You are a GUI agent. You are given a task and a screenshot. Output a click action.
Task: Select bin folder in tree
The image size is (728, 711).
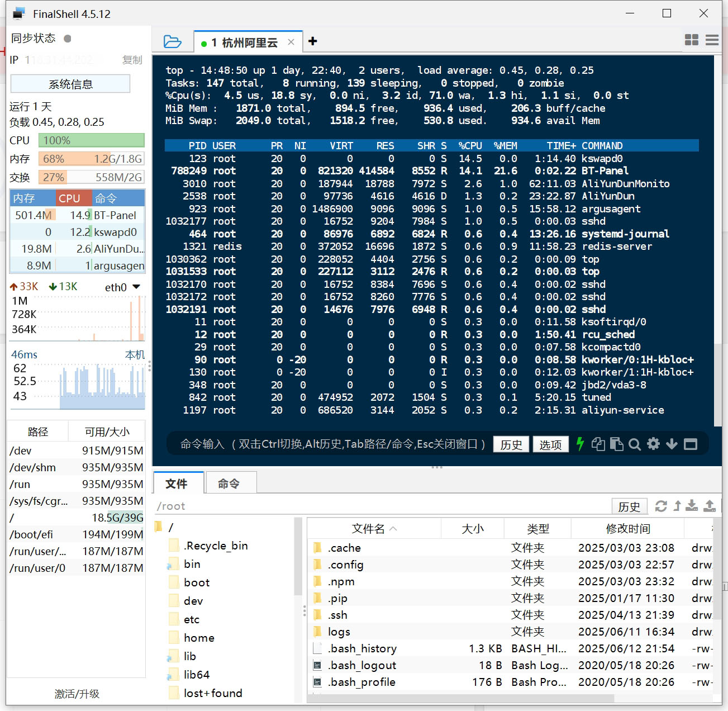point(192,564)
